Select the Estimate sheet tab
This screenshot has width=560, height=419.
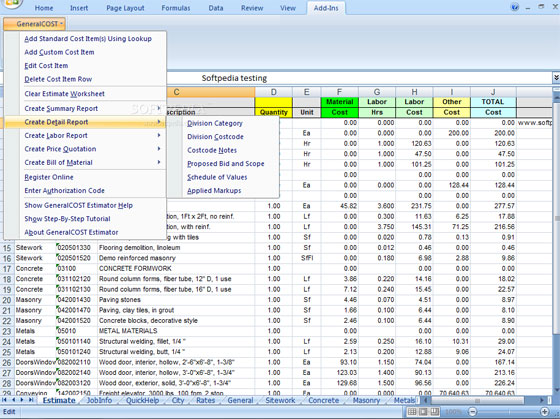(59, 400)
